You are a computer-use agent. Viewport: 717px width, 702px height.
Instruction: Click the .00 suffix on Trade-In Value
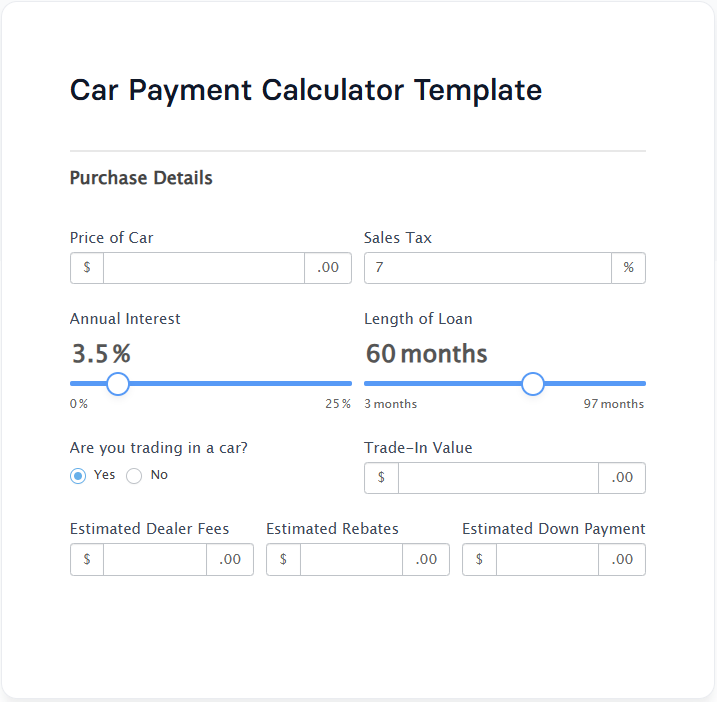(x=622, y=478)
